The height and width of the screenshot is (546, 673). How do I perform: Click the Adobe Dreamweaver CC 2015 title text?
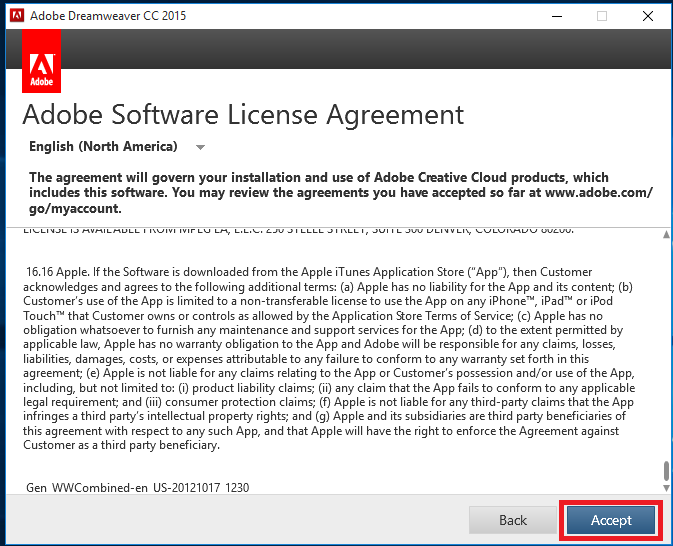tap(108, 16)
